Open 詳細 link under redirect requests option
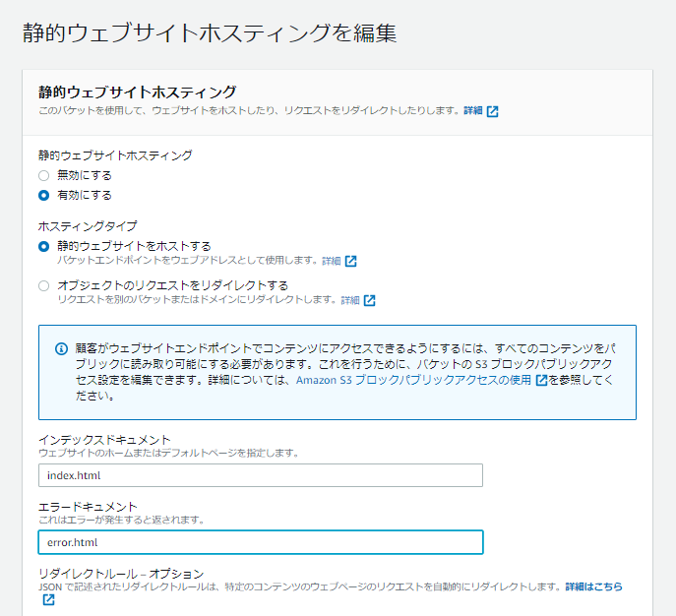This screenshot has width=676, height=616. pos(350,300)
